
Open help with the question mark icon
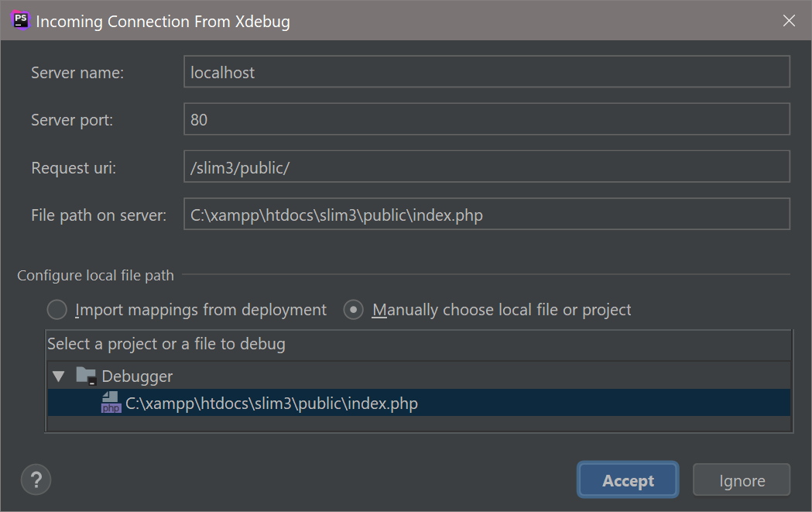(36, 480)
